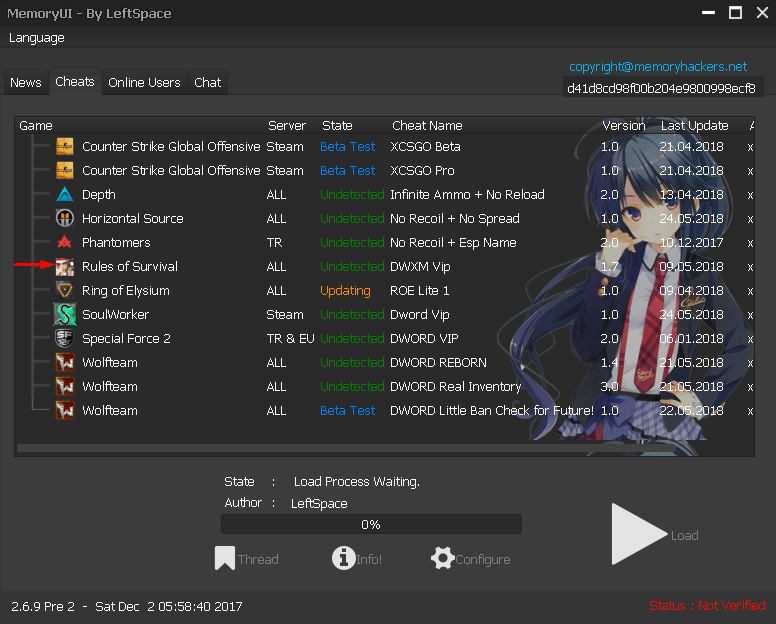Image resolution: width=776 pixels, height=624 pixels.
Task: Click the Info! circle icon
Action: (x=343, y=559)
